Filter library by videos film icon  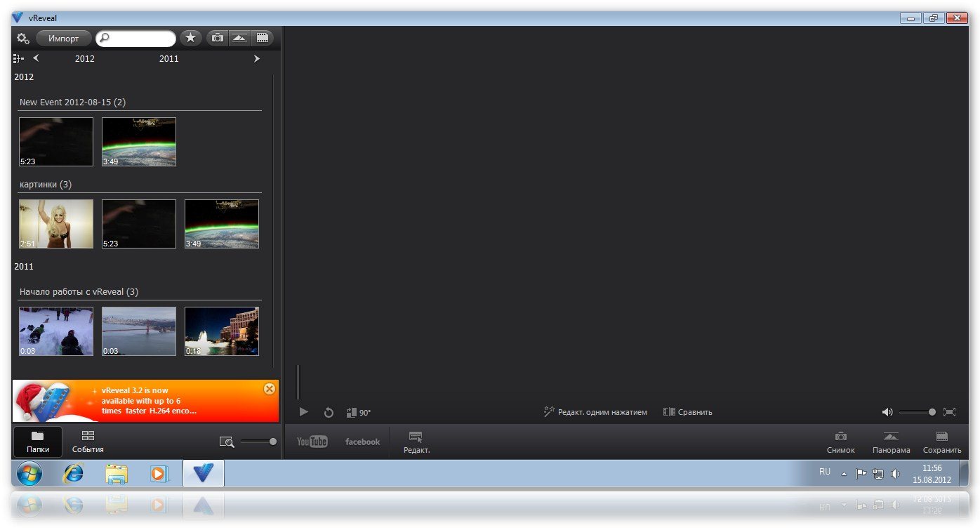coord(262,38)
